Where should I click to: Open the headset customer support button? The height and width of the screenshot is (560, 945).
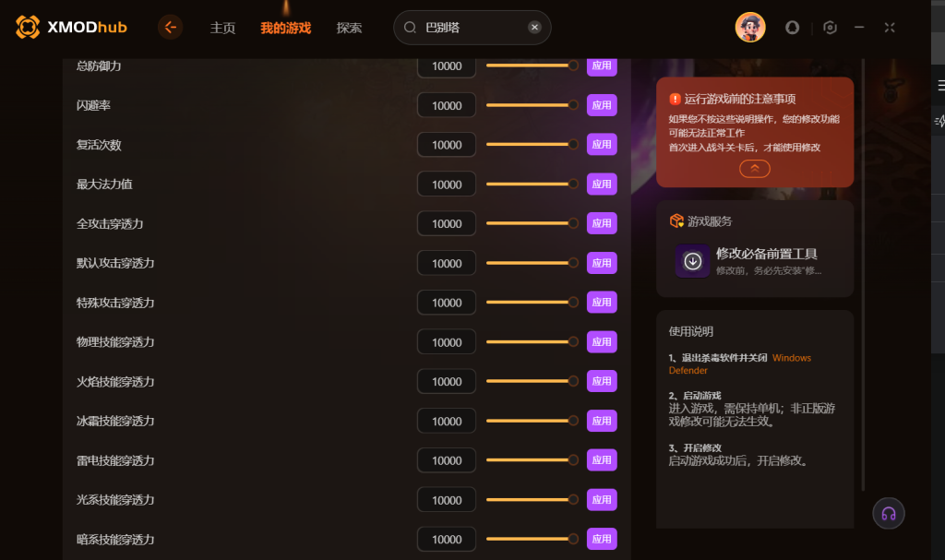(889, 514)
